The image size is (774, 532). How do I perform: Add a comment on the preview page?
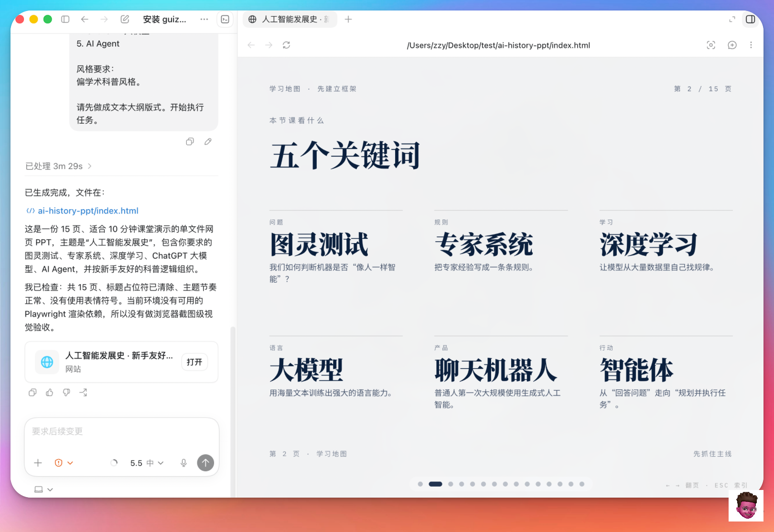click(732, 45)
